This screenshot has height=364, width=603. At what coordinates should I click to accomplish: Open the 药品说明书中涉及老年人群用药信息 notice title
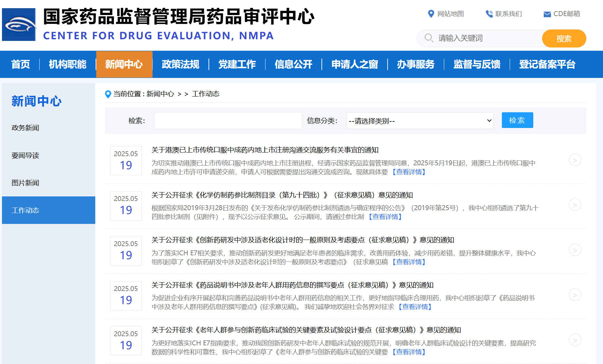[x=293, y=285]
